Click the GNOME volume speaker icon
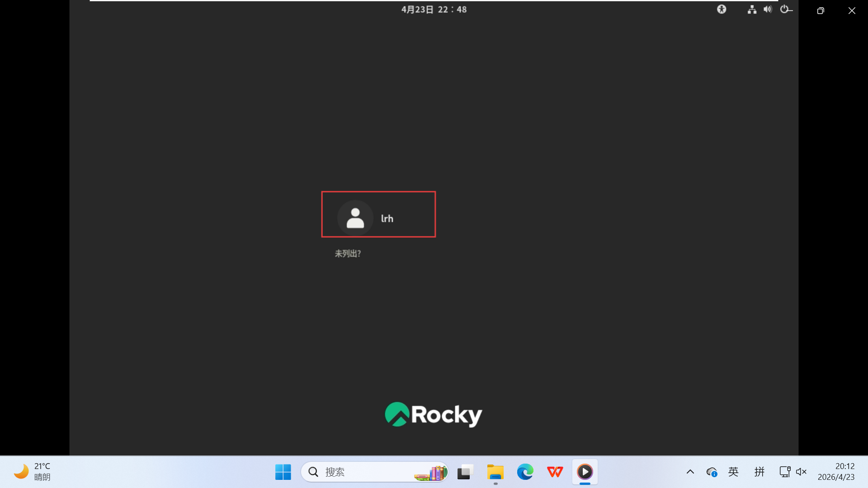The image size is (868, 488). coord(768,9)
